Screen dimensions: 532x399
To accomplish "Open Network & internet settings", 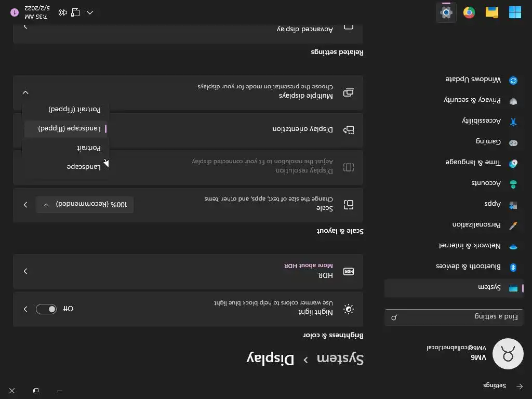I will pos(454,246).
